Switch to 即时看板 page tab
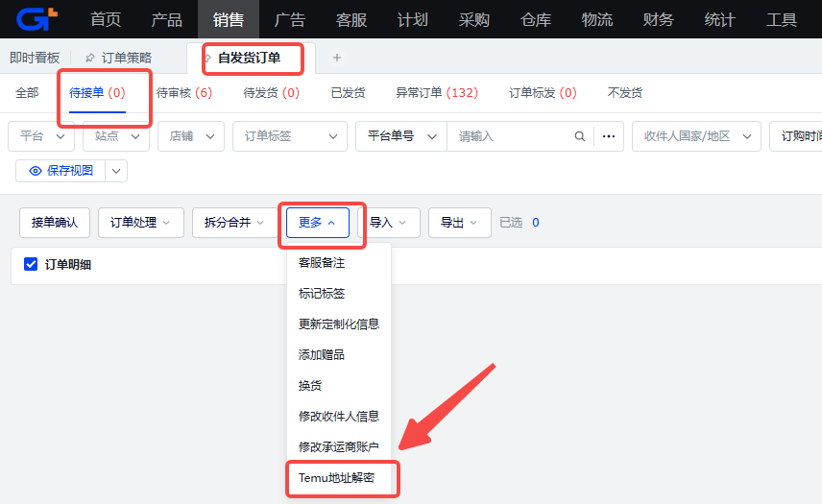This screenshot has height=504, width=822. pos(35,58)
